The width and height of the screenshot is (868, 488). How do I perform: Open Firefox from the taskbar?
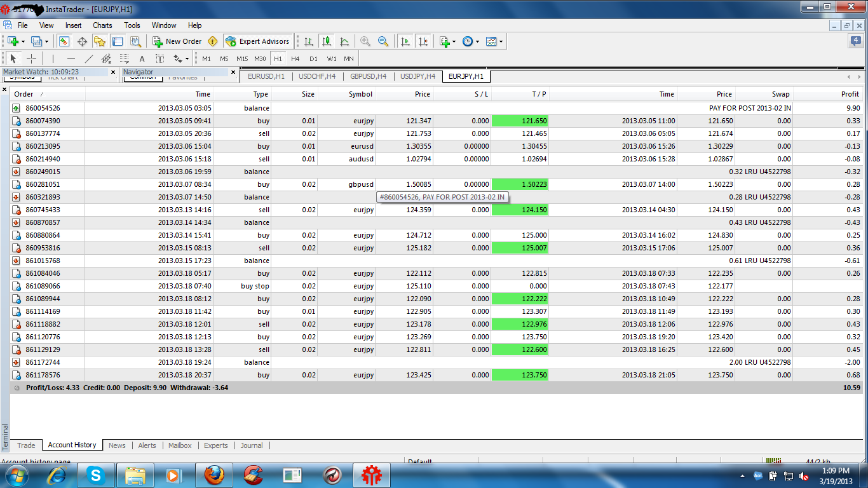pos(214,475)
